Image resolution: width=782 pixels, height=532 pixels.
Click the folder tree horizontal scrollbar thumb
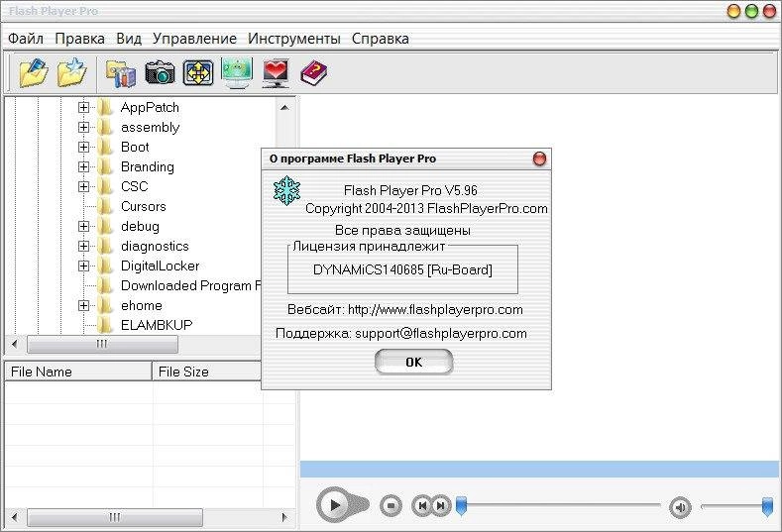(x=102, y=344)
